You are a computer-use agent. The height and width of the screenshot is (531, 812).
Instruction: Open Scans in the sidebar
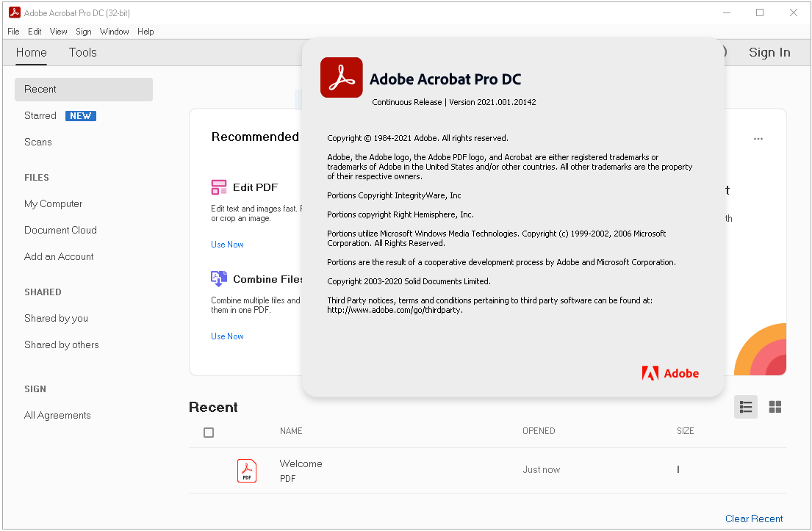(x=37, y=142)
